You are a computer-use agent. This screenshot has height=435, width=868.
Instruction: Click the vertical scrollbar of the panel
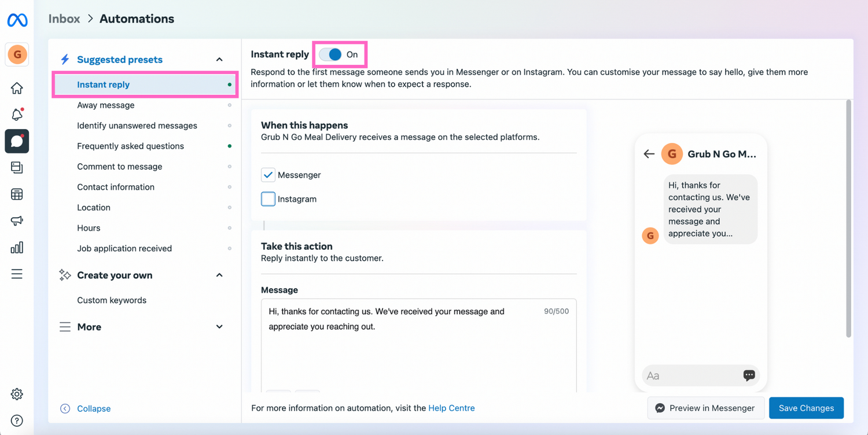click(x=849, y=219)
